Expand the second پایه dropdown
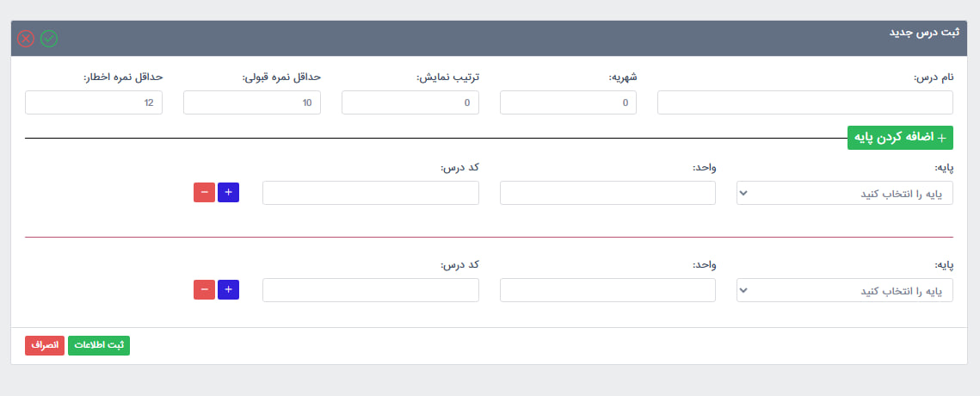 coord(844,291)
